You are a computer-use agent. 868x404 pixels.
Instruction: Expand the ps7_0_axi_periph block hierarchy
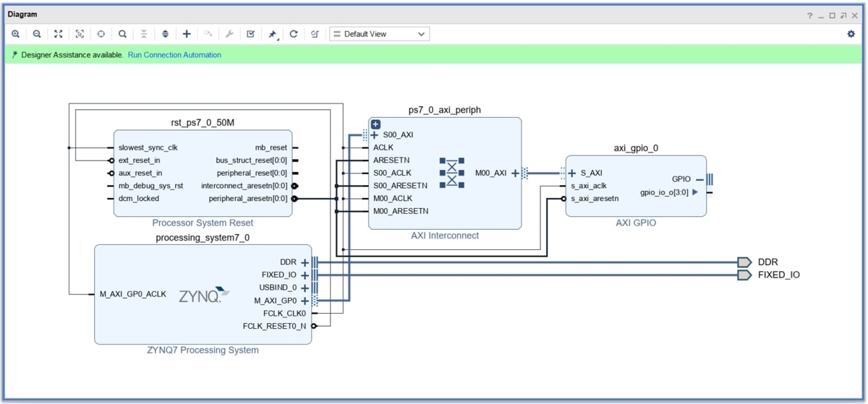375,124
